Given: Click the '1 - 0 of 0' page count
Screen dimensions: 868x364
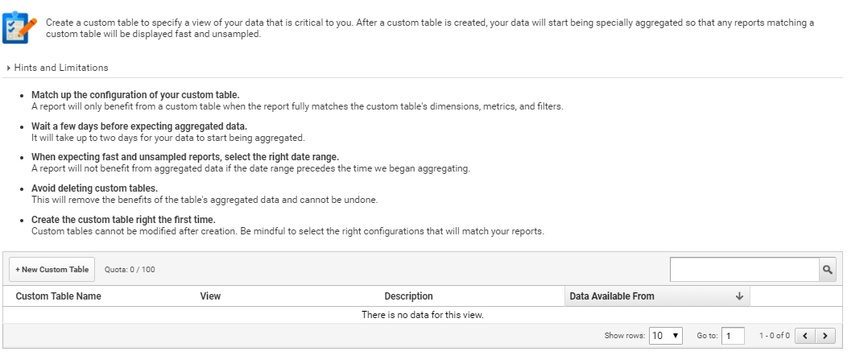Looking at the screenshot, I should [774, 336].
